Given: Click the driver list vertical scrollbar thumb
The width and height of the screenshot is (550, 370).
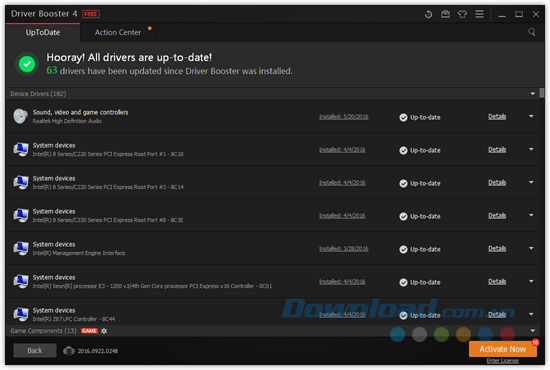Looking at the screenshot, I should (542, 93).
